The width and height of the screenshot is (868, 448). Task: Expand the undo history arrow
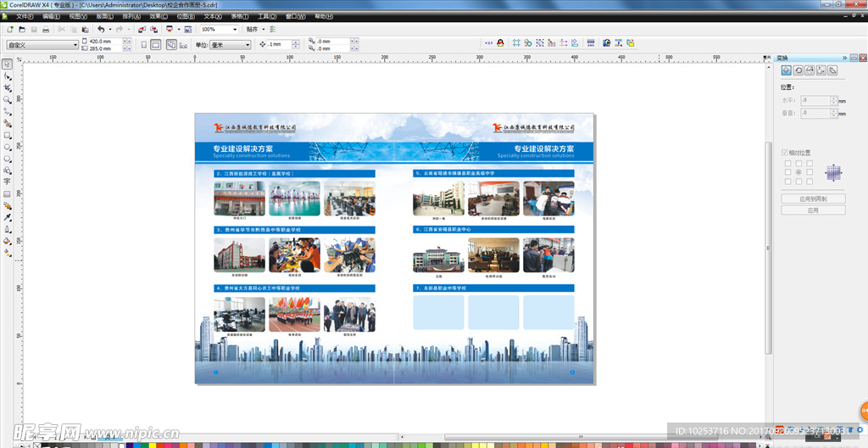coord(109,30)
